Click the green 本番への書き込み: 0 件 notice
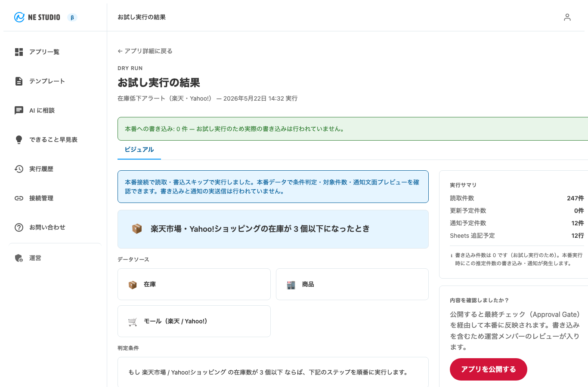 (x=353, y=129)
